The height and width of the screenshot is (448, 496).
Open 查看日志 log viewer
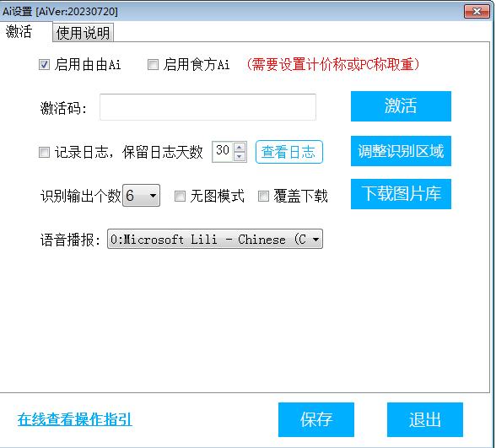click(289, 152)
